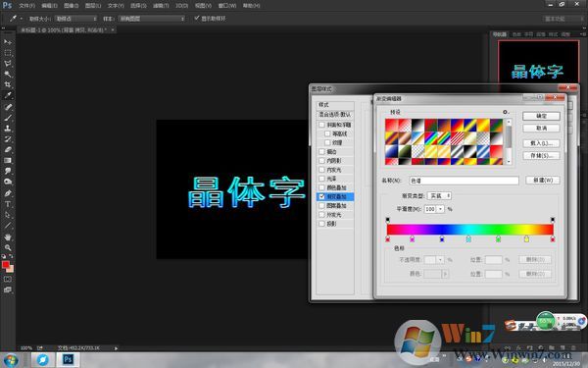
Task: Open the 取样大小 sample size dropdown
Action: click(76, 19)
